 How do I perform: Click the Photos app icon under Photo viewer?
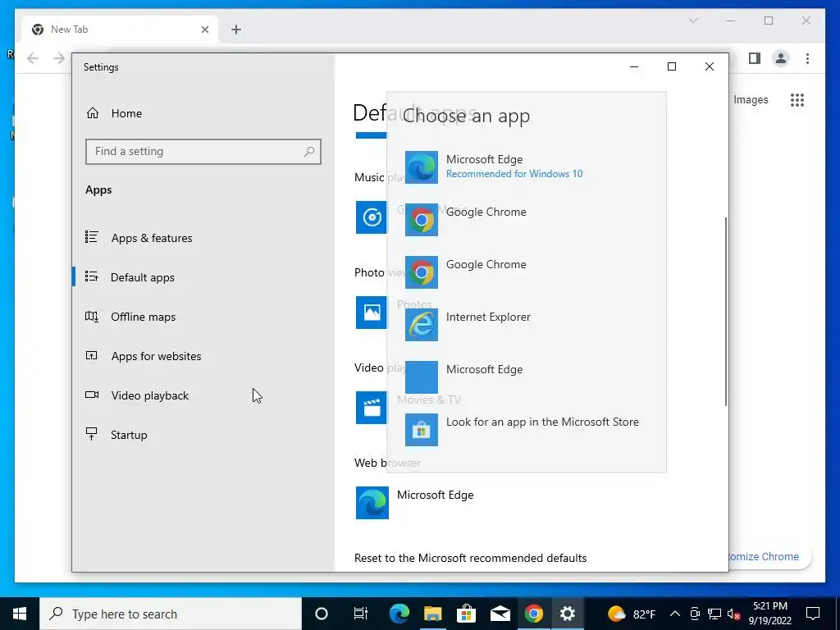point(372,313)
